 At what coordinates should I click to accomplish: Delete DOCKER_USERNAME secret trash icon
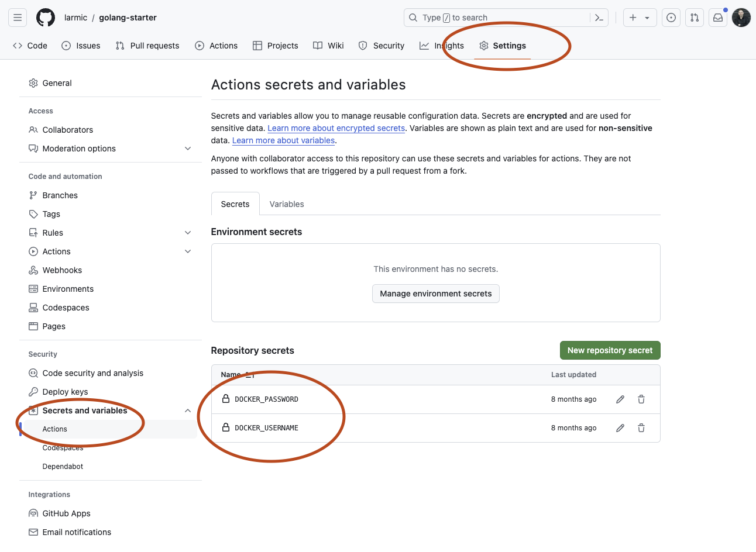[x=641, y=428]
